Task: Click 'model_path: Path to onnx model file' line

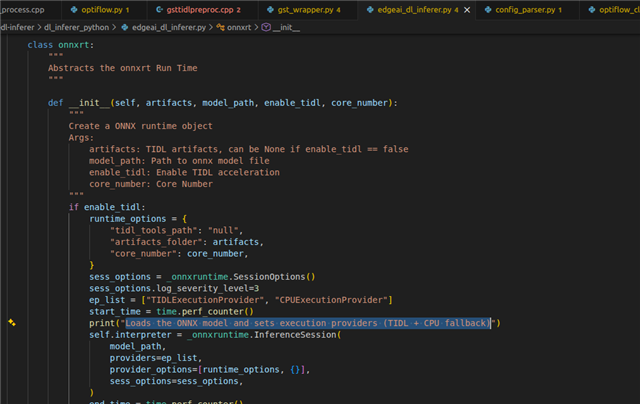Action: [x=179, y=160]
